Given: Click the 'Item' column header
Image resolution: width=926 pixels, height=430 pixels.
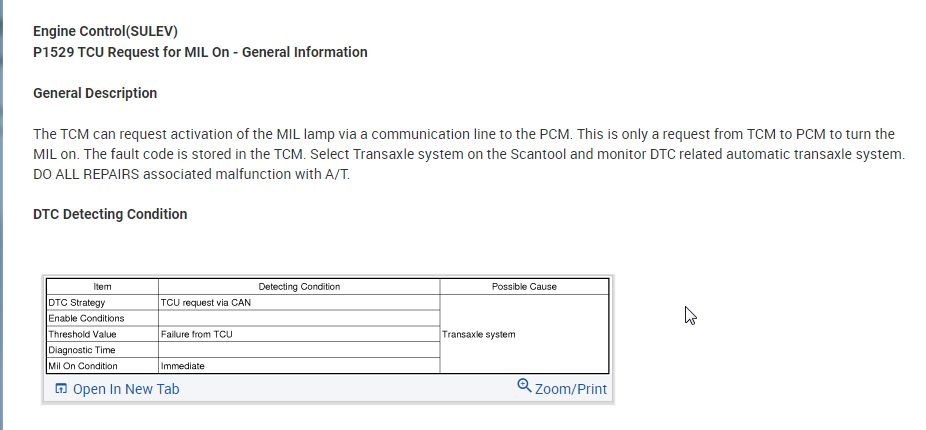Looking at the screenshot, I should point(102,286).
